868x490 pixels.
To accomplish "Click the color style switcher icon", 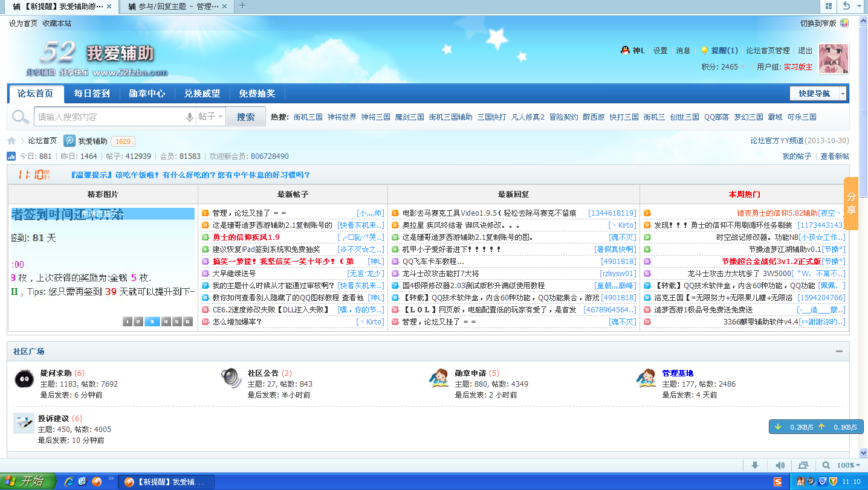I will tap(844, 23).
